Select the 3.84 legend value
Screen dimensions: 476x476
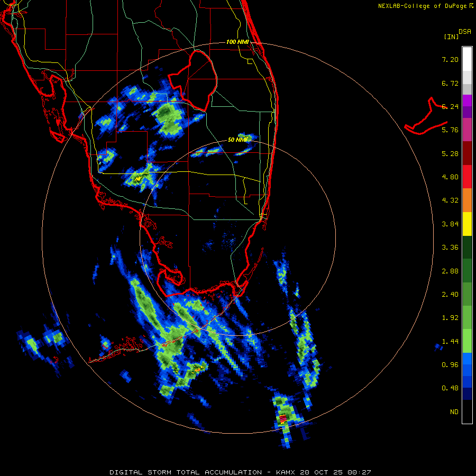[450, 224]
